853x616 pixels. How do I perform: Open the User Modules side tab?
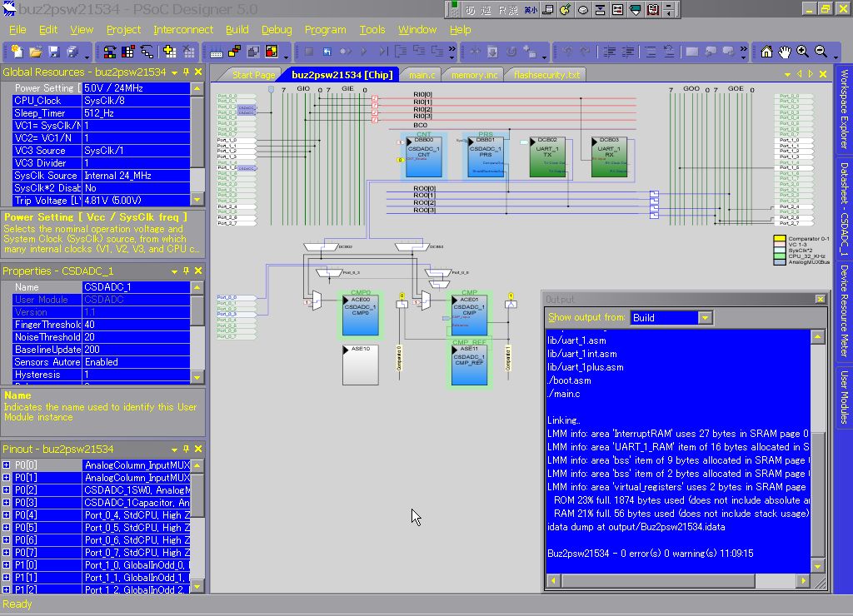click(845, 397)
